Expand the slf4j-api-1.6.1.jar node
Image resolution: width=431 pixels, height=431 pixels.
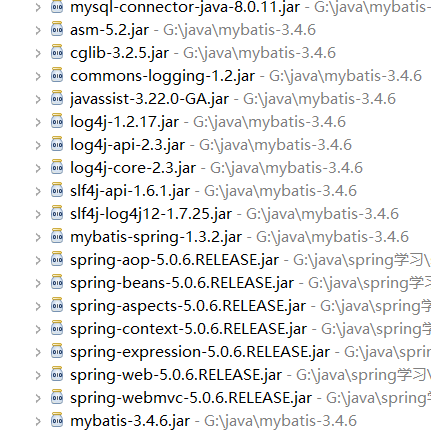point(38,191)
